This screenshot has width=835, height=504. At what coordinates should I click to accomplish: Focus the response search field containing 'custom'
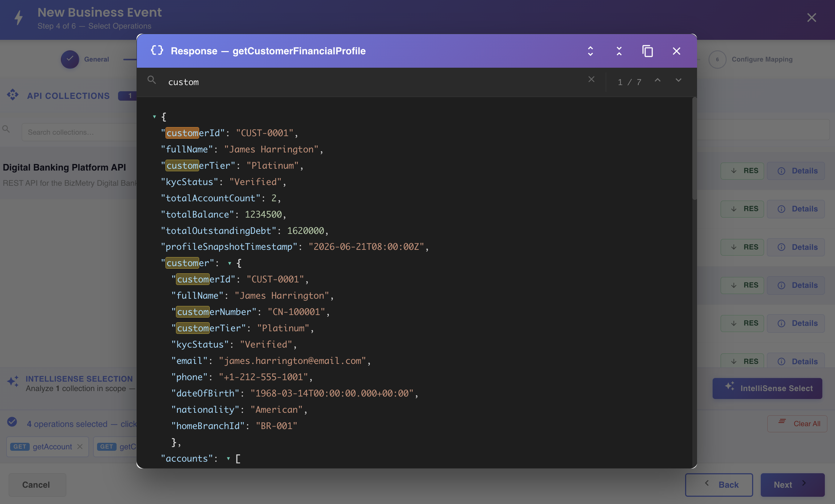point(373,82)
